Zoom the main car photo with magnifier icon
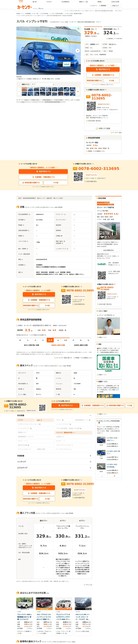This screenshot has height=644, width=138. coord(78,29)
